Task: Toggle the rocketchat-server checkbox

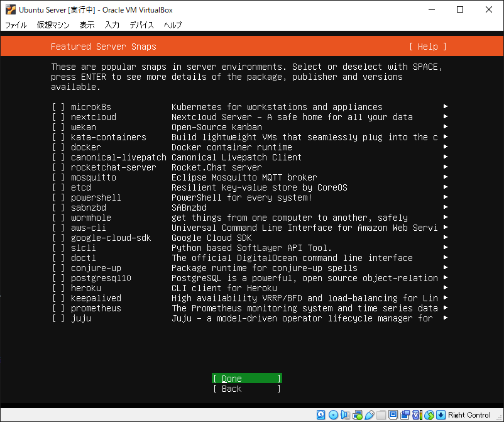Action: coord(58,167)
